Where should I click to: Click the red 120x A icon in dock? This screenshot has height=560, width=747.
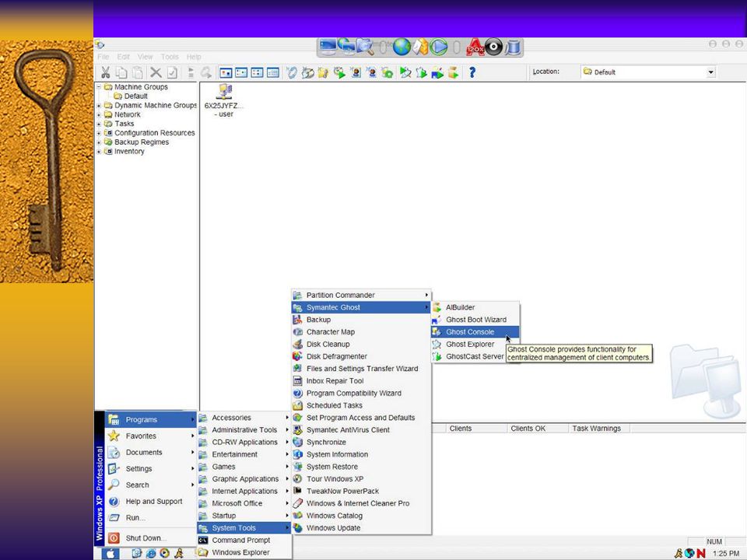[475, 47]
